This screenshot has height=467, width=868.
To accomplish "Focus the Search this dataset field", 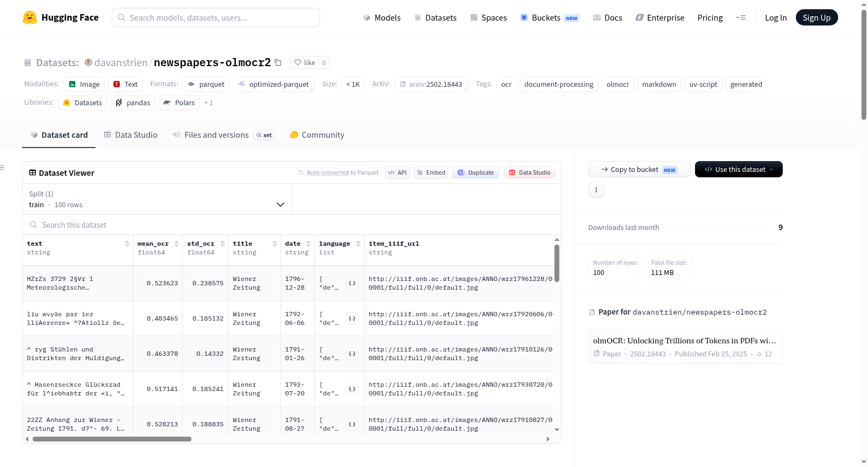I will click(292, 225).
